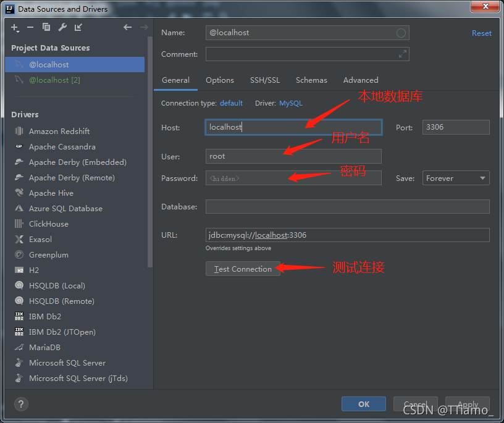Go back with left arrow icon
This screenshot has height=423, width=504.
click(128, 27)
